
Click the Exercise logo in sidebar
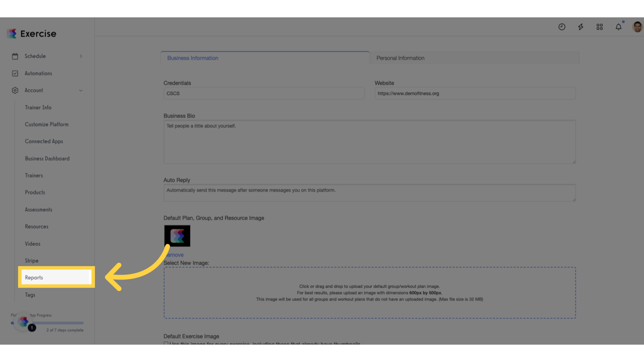32,34
